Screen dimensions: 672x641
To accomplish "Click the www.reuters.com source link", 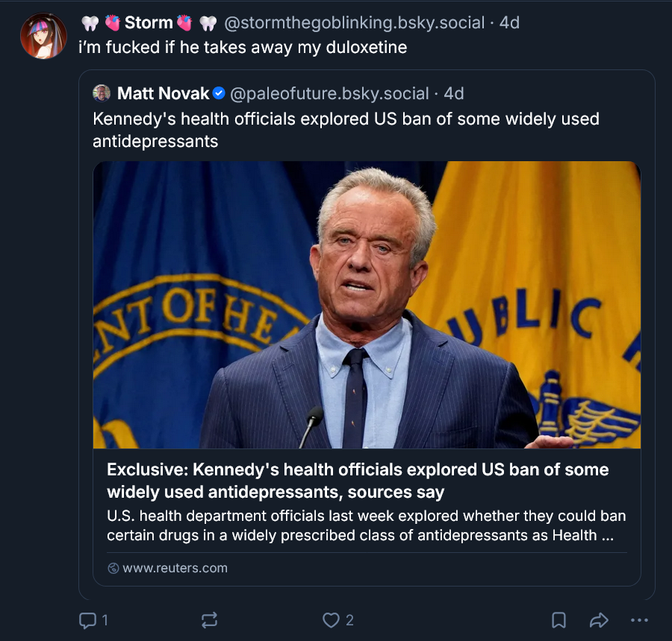I will click(175, 568).
